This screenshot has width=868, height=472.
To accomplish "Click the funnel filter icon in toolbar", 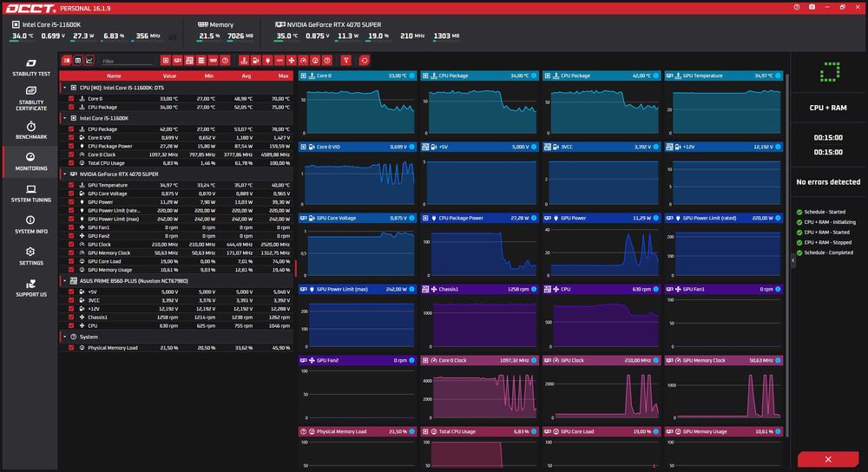I will pos(346,61).
